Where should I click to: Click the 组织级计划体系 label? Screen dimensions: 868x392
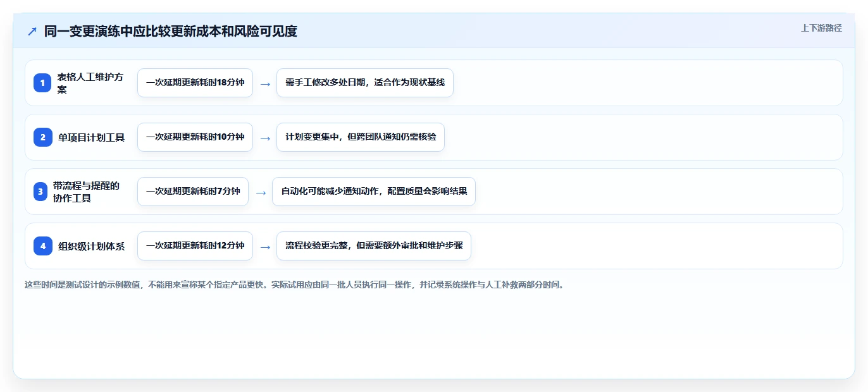[x=91, y=246]
